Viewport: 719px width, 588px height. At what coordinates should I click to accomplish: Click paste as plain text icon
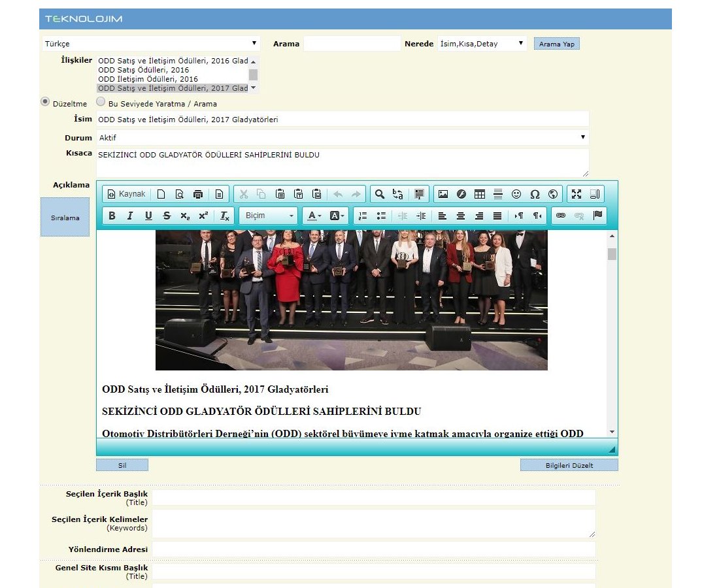pos(298,194)
